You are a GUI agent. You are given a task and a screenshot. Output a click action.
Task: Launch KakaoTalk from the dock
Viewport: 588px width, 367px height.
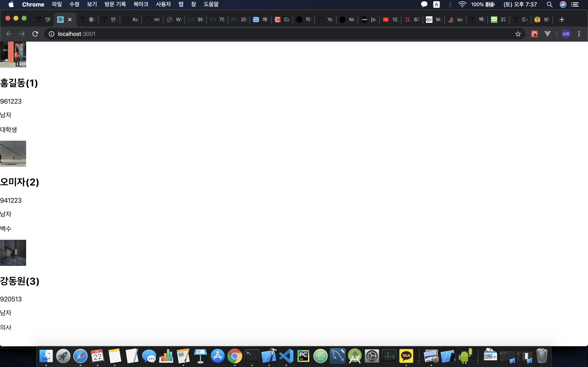pyautogui.click(x=406, y=356)
